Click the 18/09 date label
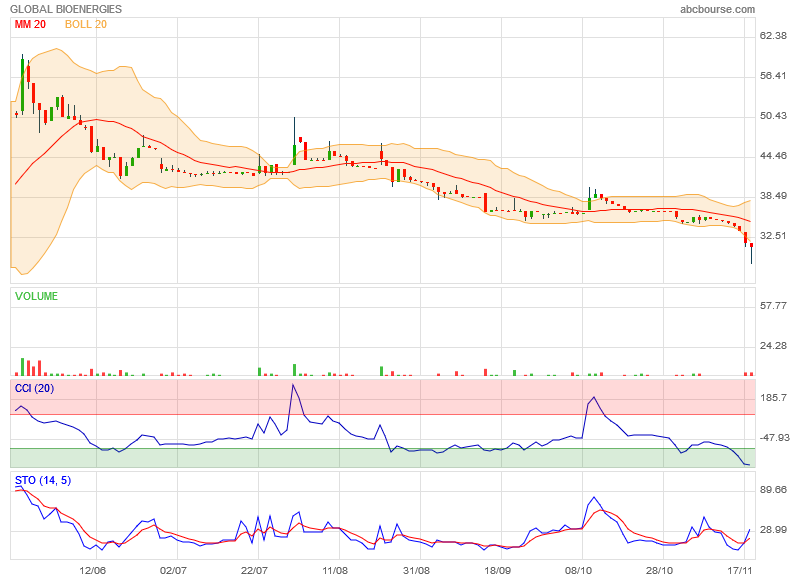This screenshot has height=580, width=800. click(x=497, y=570)
